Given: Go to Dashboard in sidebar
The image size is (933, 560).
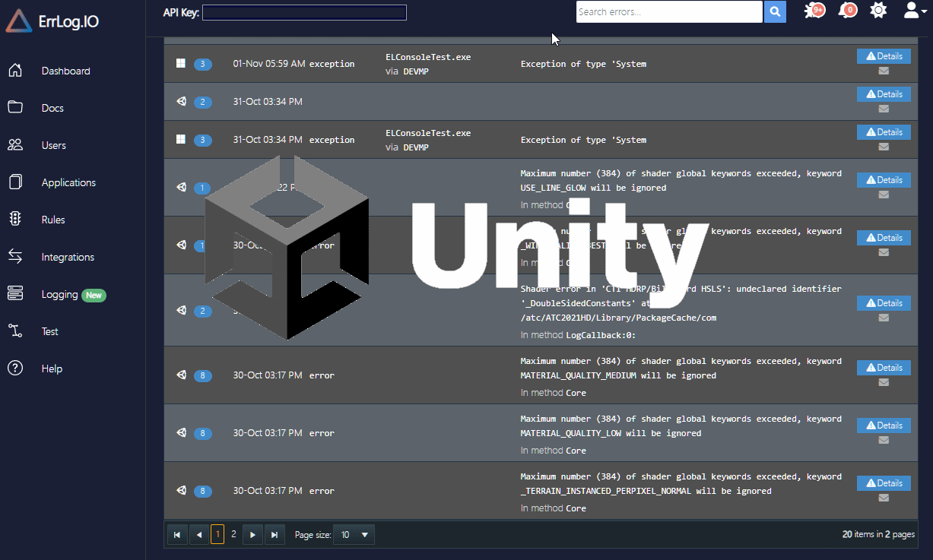Looking at the screenshot, I should tap(65, 71).
